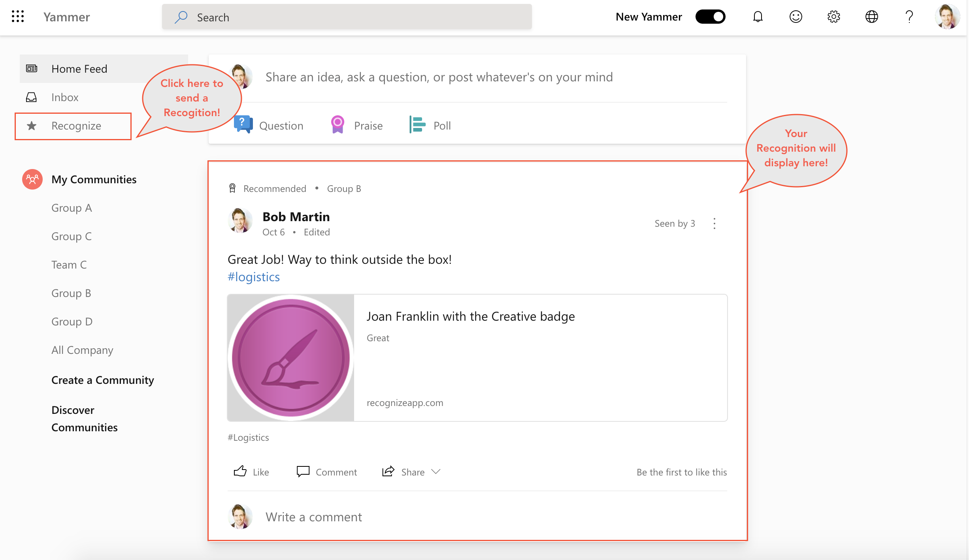Open Group C community
Image resolution: width=969 pixels, height=560 pixels.
tap(72, 236)
